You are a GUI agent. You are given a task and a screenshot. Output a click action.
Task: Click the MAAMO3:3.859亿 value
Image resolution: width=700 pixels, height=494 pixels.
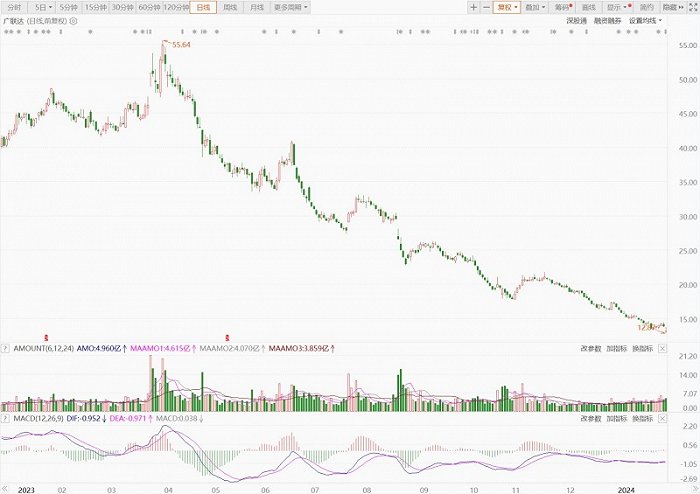point(298,349)
